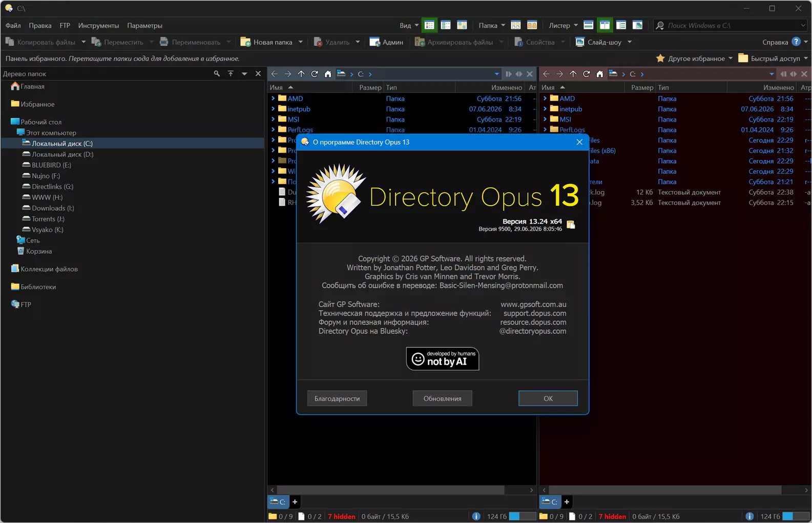Image resolution: width=812 pixels, height=523 pixels.
Task: Click the Админ admin mode button
Action: point(386,42)
